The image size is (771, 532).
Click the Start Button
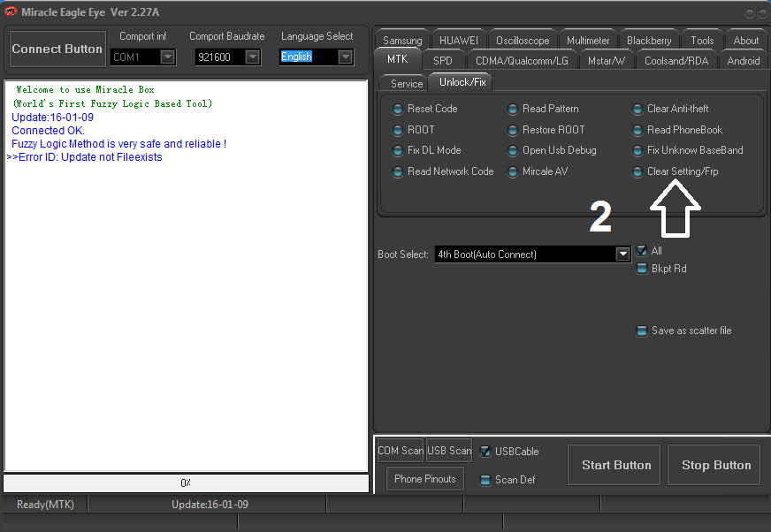(x=616, y=465)
